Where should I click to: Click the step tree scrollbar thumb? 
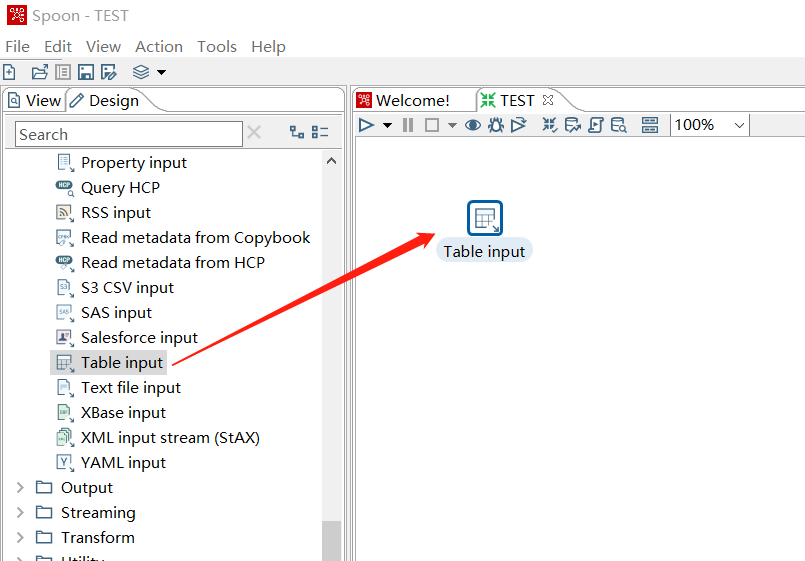click(332, 541)
